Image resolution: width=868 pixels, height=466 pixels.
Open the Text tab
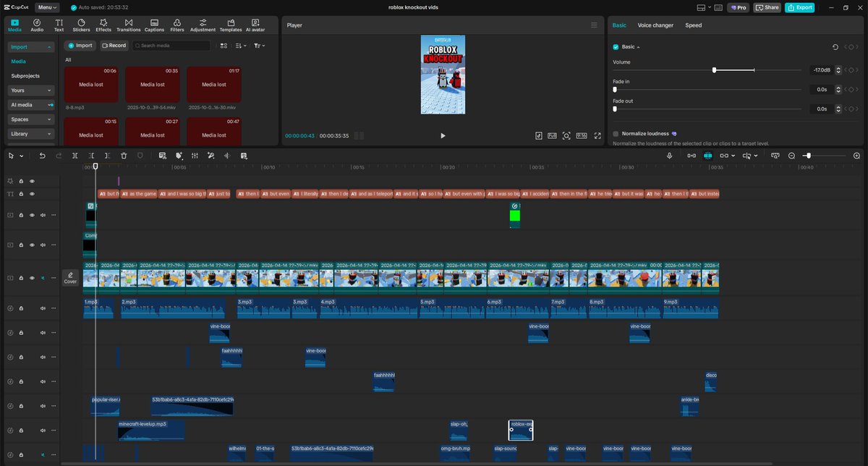[59, 25]
